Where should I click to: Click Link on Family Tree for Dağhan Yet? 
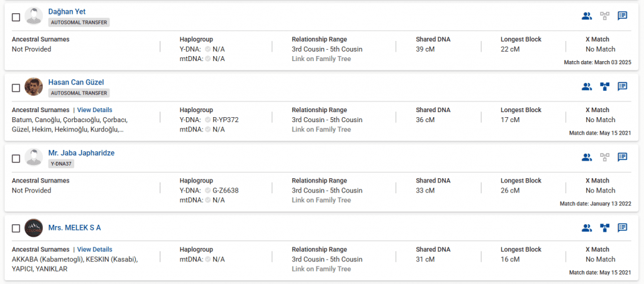click(x=321, y=59)
